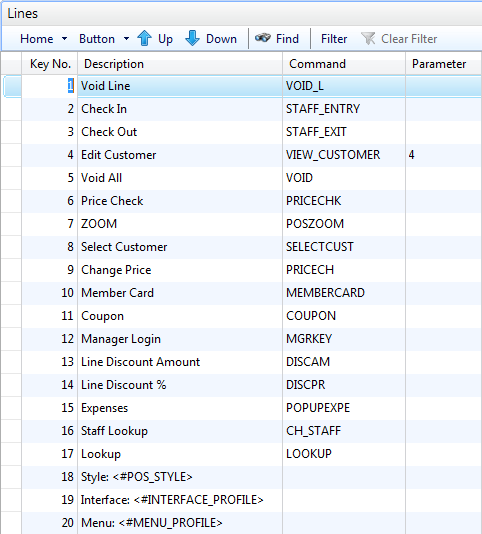Select the STAFF_ENTRY command cell
The width and height of the screenshot is (482, 534).
(344, 109)
